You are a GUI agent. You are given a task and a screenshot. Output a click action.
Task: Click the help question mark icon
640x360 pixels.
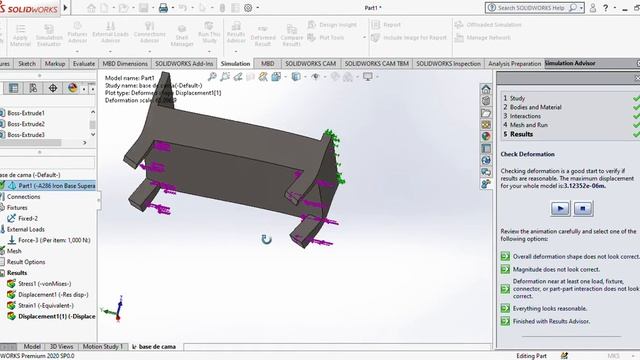(606, 8)
